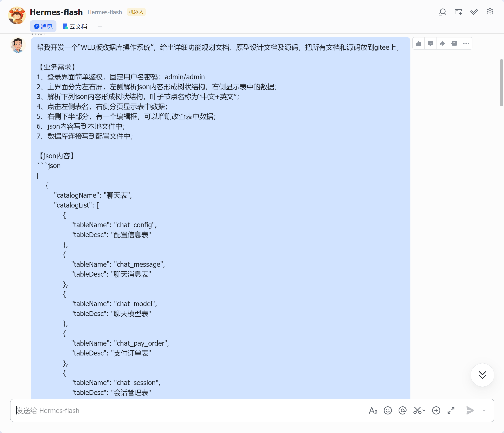Click the "tableDesc": "会话管理表" line
The height and width of the screenshot is (433, 504).
[111, 392]
